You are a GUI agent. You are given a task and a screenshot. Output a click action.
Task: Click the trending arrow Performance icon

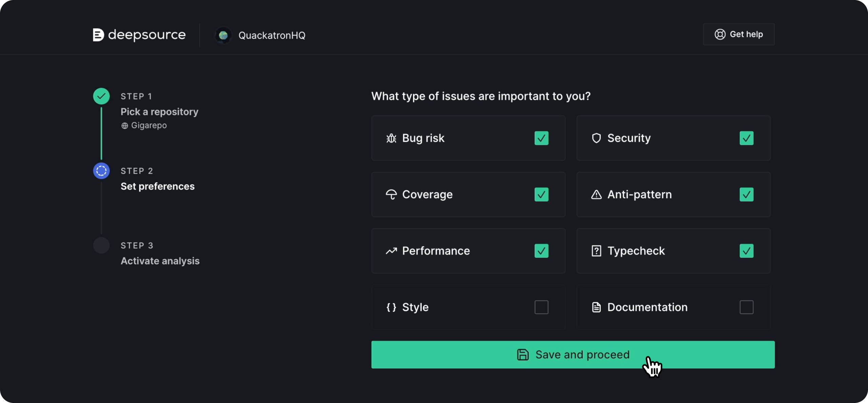(391, 251)
